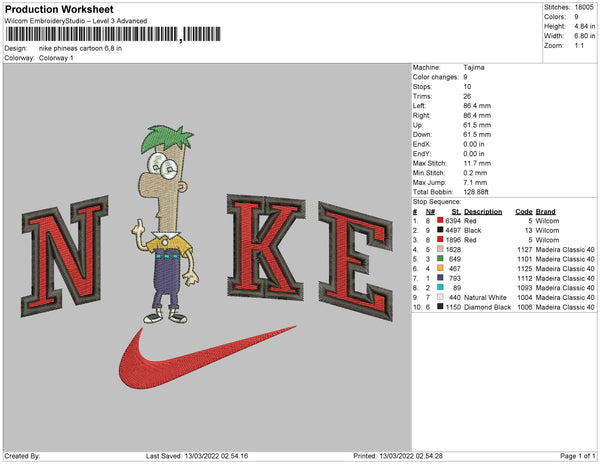This screenshot has width=600, height=464.
Task: Click the 'Page 1 of 1' indicator
Action: [577, 456]
